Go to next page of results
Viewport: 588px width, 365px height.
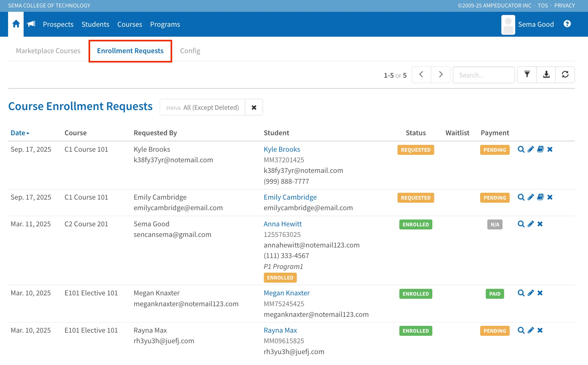pyautogui.click(x=440, y=75)
